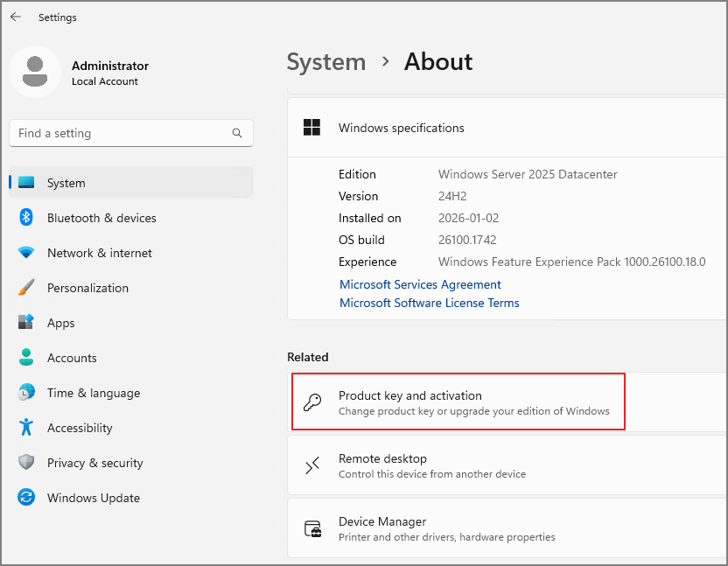Click the Remote desktop arrows icon
Screen dimensions: 728x566
pos(312,465)
